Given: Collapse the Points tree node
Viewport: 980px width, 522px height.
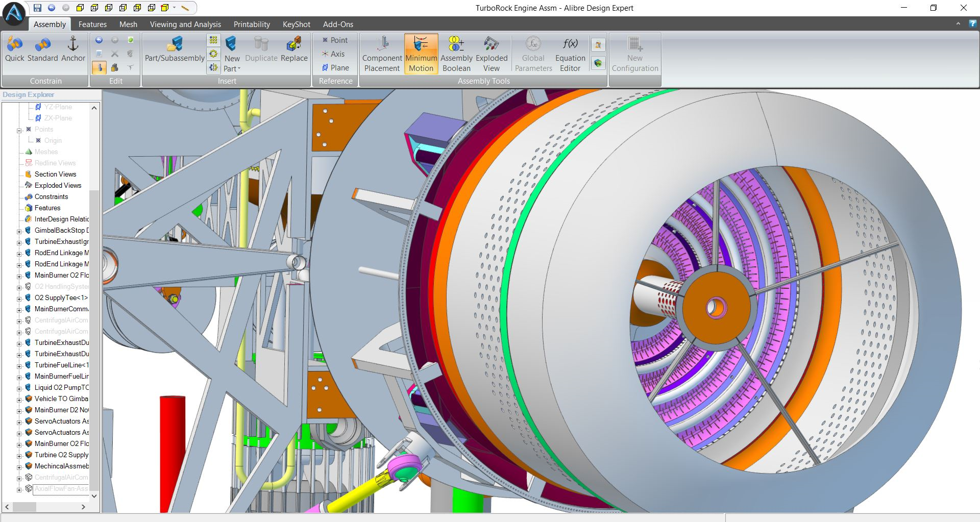Looking at the screenshot, I should point(19,130).
